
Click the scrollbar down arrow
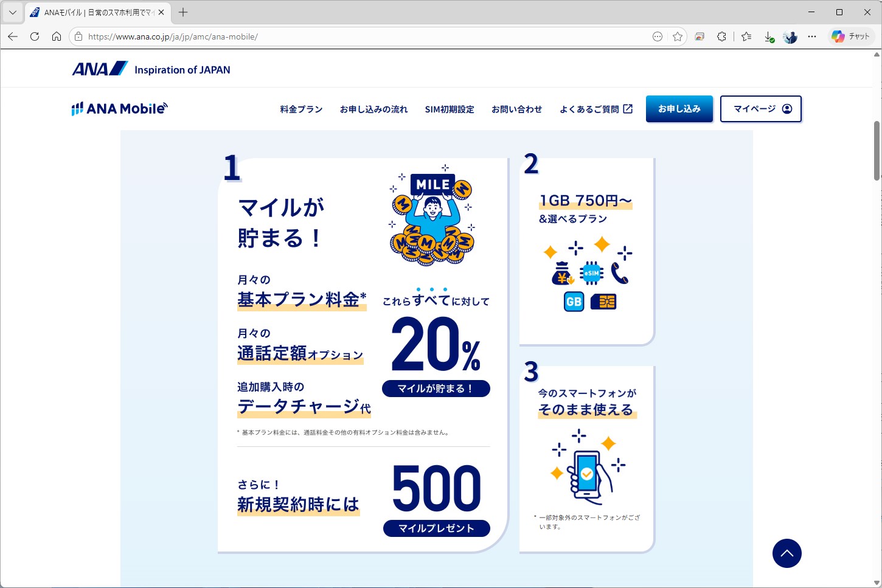[877, 583]
